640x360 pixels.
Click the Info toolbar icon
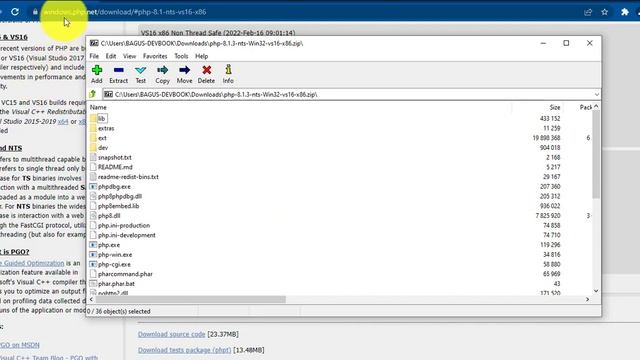click(x=228, y=70)
